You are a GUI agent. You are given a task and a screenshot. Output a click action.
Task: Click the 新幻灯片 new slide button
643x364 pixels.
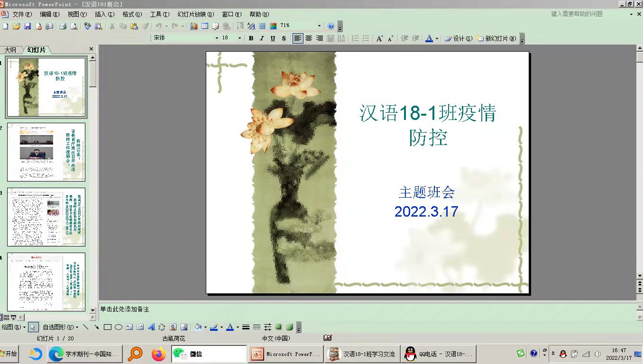click(496, 38)
